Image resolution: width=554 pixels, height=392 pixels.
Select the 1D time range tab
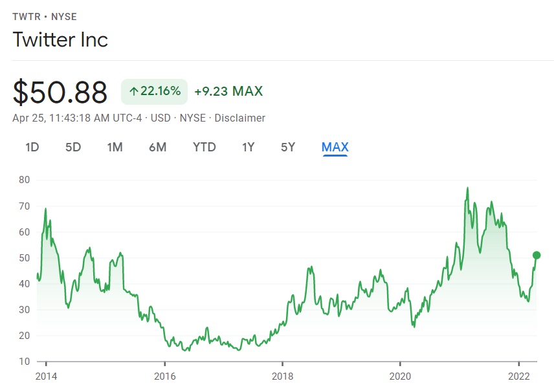point(32,147)
